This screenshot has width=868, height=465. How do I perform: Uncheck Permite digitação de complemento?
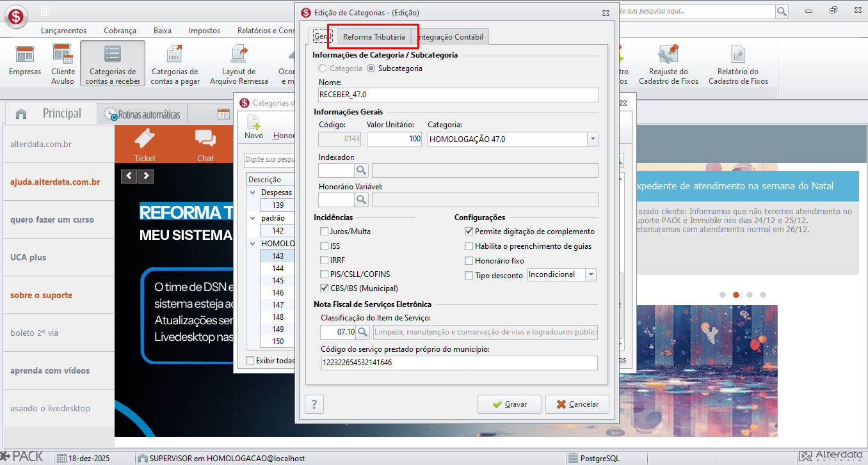pyautogui.click(x=469, y=232)
